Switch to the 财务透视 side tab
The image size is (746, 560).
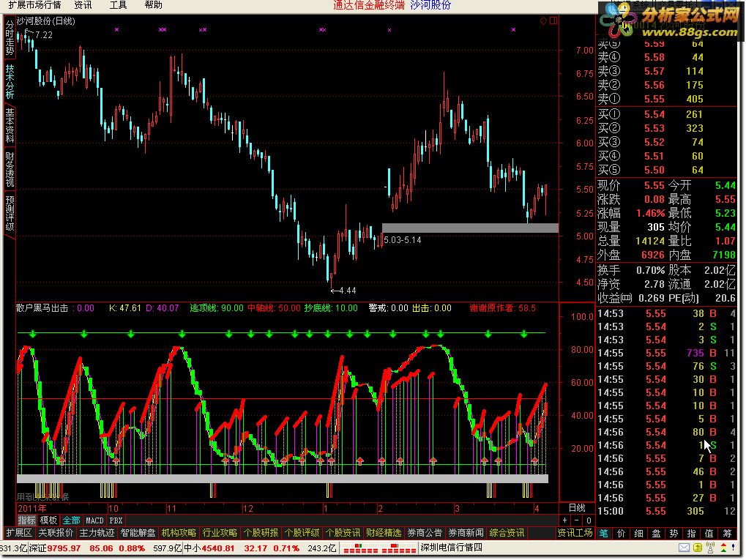[10, 169]
